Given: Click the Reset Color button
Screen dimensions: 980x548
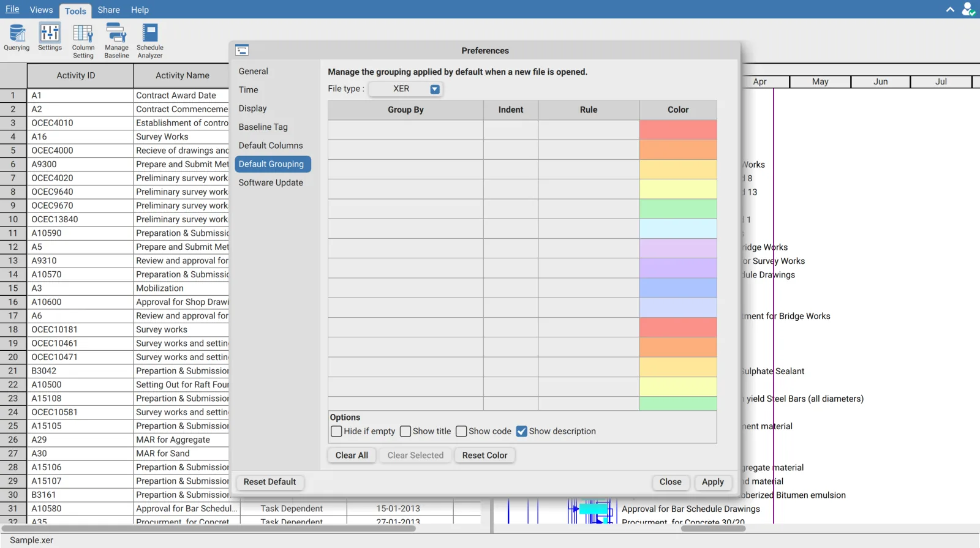Looking at the screenshot, I should click(484, 455).
